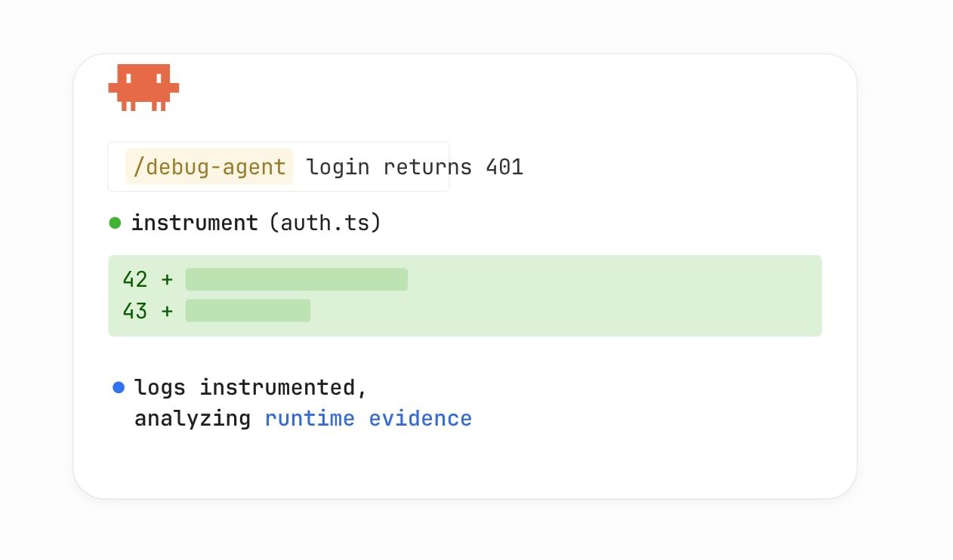Screen dimensions: 953x560
Task: Select the bold "instrument" step label
Action: pos(195,223)
